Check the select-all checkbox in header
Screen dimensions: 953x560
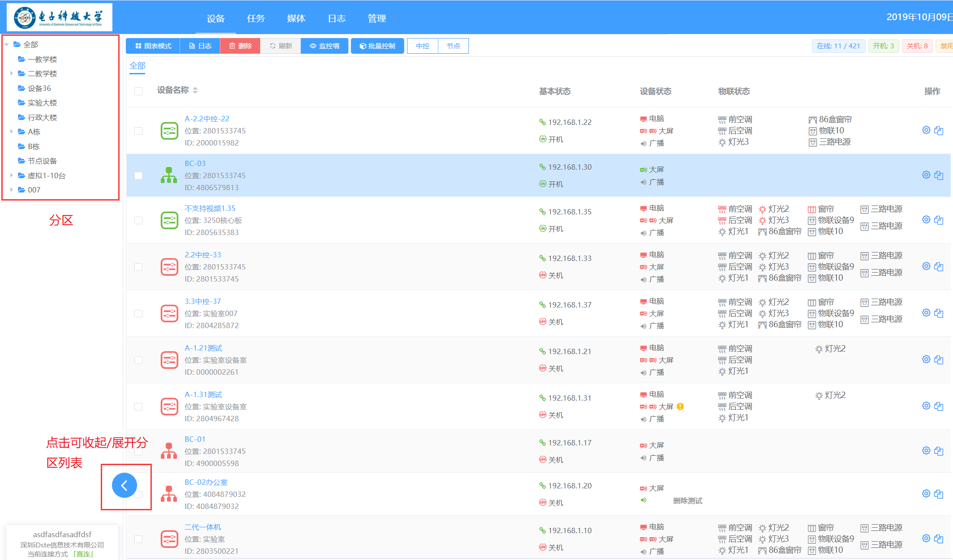tap(138, 91)
